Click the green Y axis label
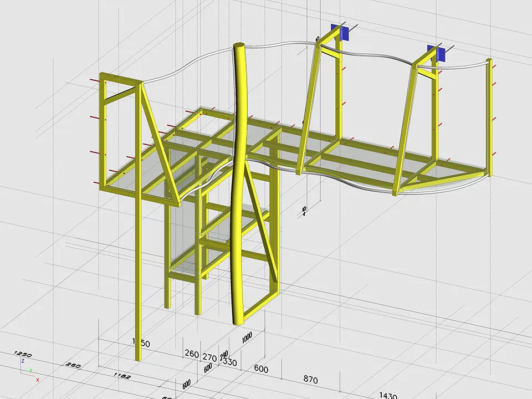 30,371
